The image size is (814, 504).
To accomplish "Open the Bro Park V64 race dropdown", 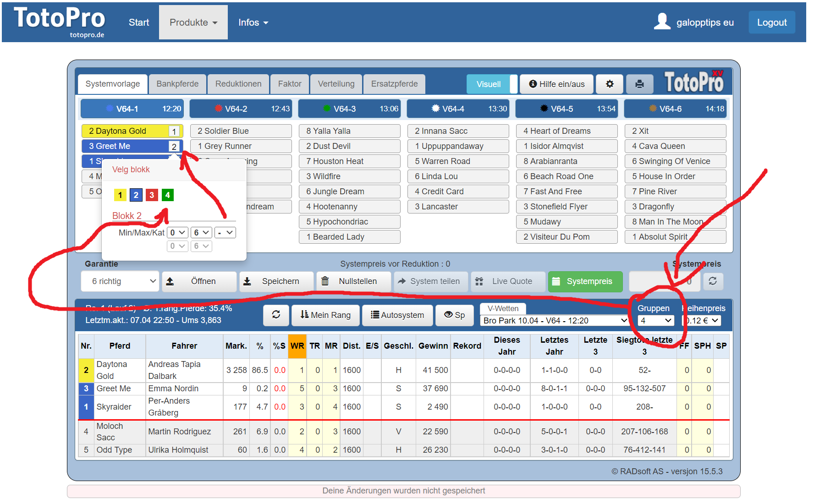I will (555, 321).
